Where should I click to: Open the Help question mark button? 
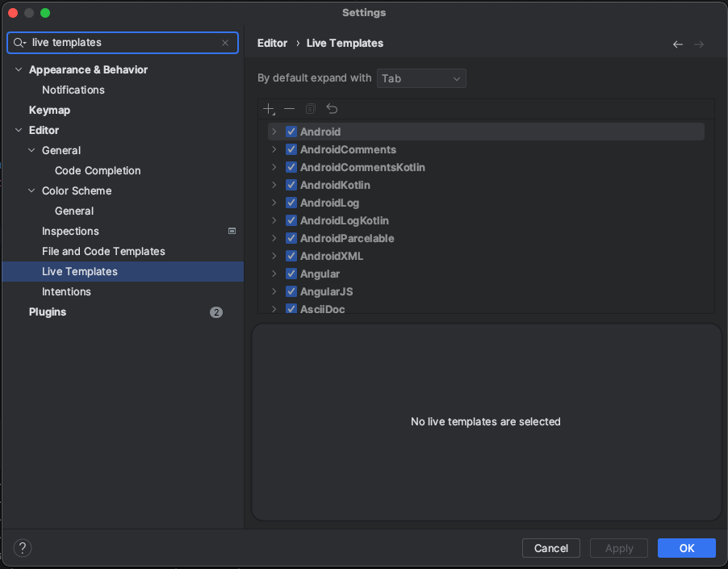[x=23, y=548]
